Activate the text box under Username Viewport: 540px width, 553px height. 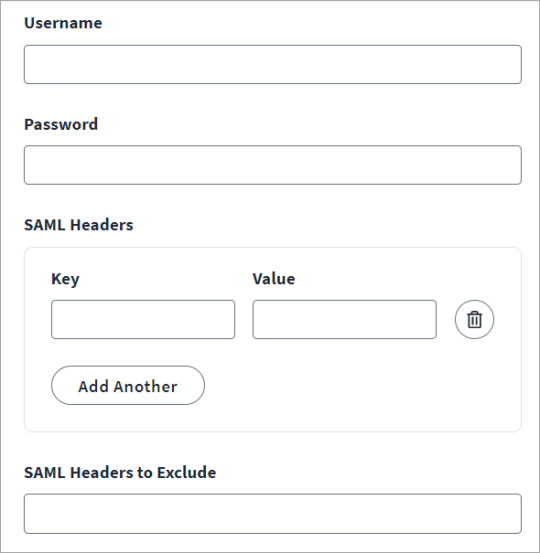click(x=273, y=65)
